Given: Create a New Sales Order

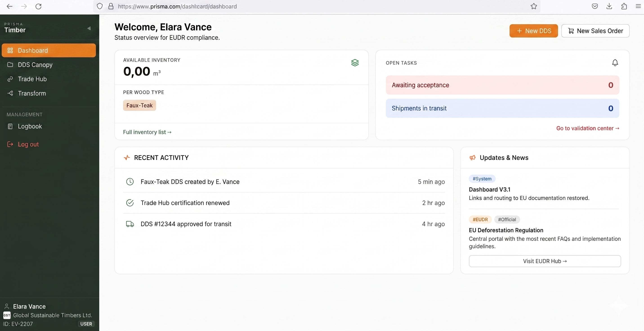Looking at the screenshot, I should 595,31.
